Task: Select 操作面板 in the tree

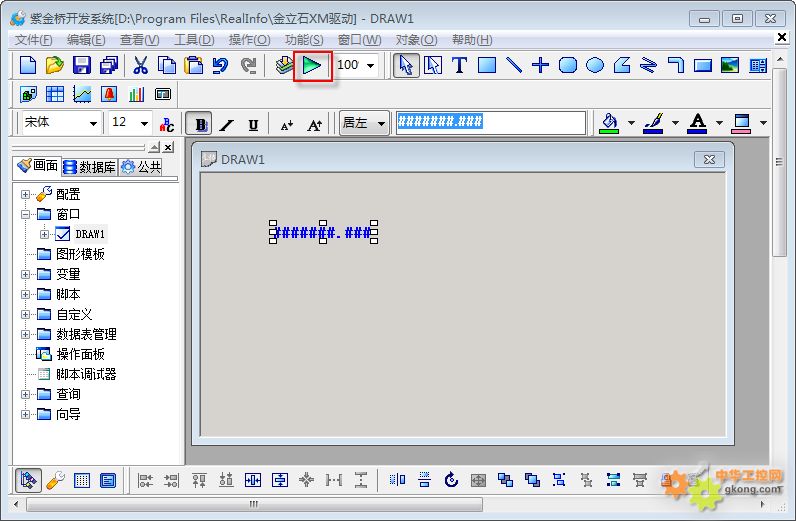Action: (x=80, y=354)
